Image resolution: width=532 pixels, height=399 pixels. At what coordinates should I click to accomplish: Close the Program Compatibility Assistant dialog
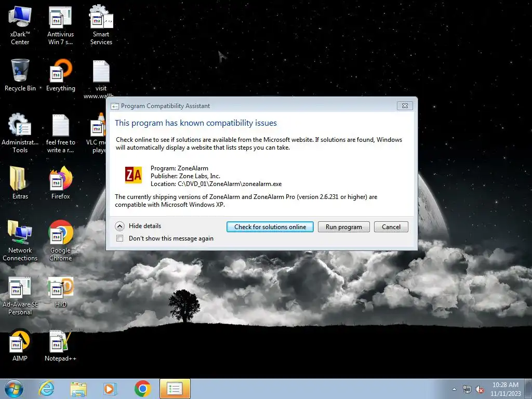point(405,105)
